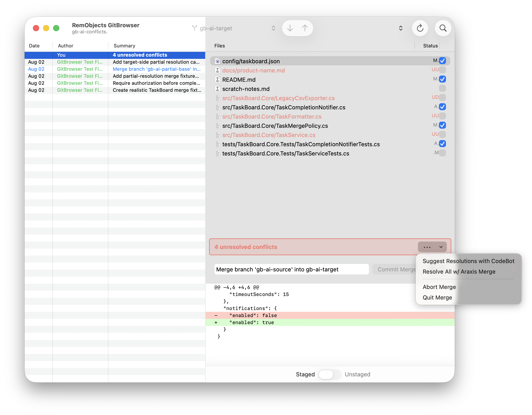Click the README.md file icon
Viewport: 532px width, 415px height.
[x=217, y=80]
